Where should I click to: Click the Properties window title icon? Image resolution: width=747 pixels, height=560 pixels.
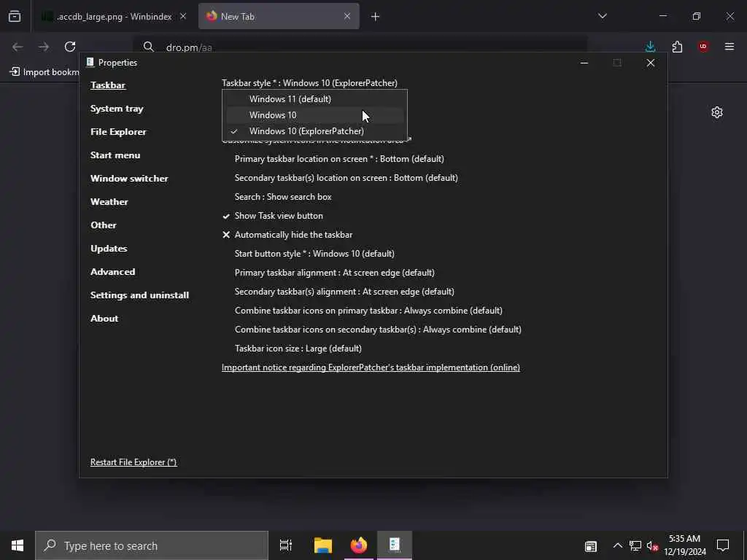coord(90,63)
